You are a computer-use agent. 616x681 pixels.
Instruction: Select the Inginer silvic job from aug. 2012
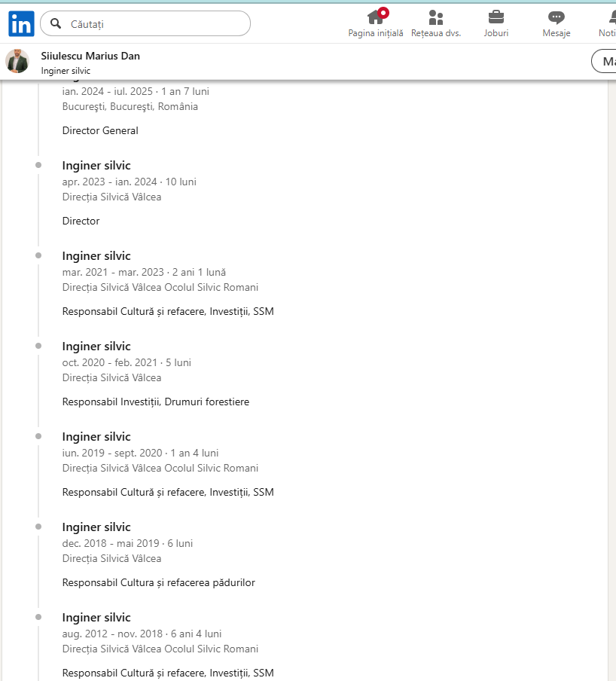[96, 618]
